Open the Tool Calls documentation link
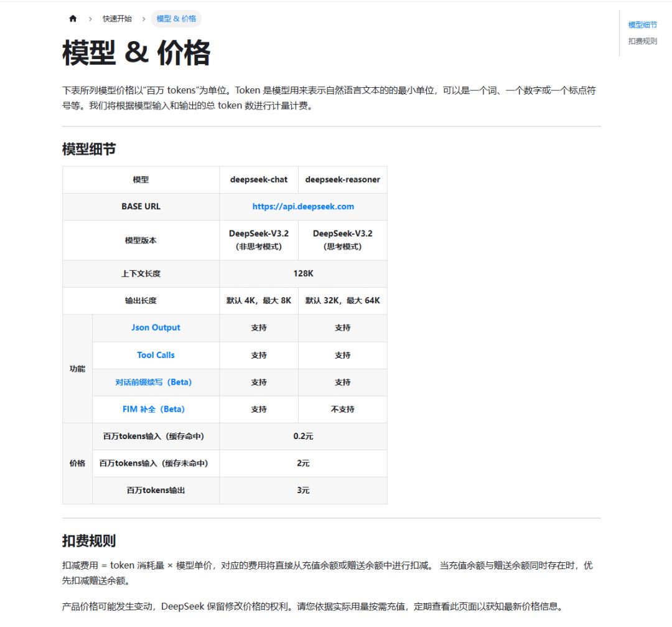 (x=156, y=355)
